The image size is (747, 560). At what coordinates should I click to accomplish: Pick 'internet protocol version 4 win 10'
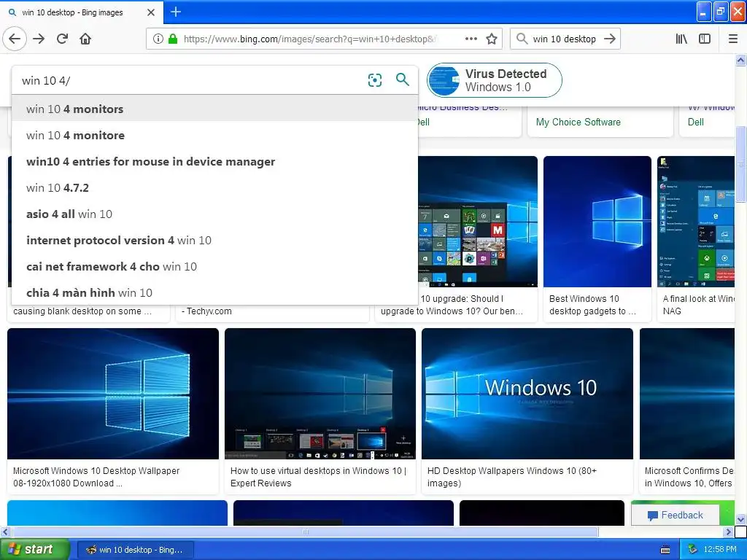(215, 240)
